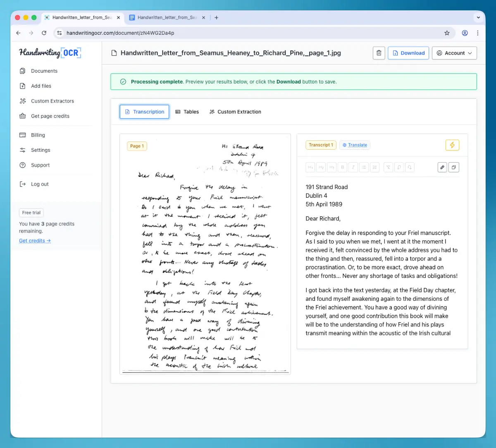This screenshot has width=496, height=448.
Task: Open the Chrome three-dot menu
Action: (x=478, y=33)
